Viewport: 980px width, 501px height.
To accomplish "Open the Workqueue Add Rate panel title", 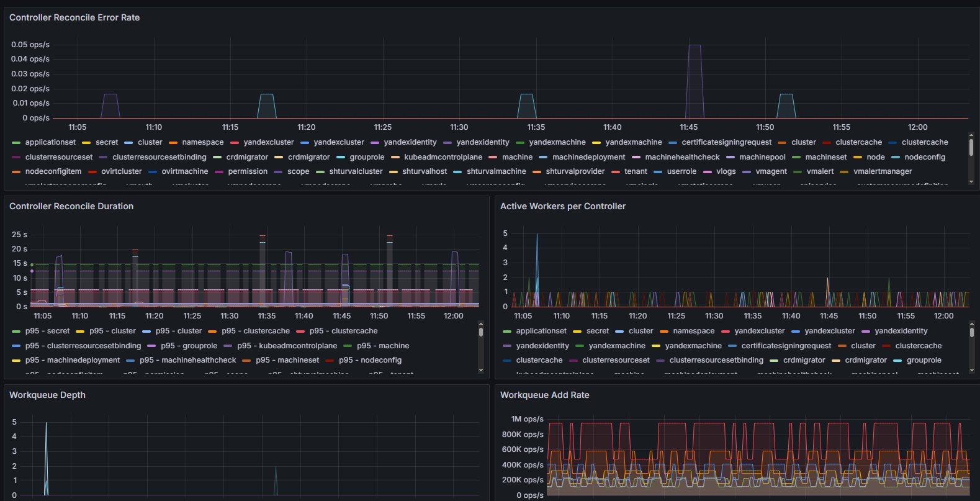I will [544, 395].
